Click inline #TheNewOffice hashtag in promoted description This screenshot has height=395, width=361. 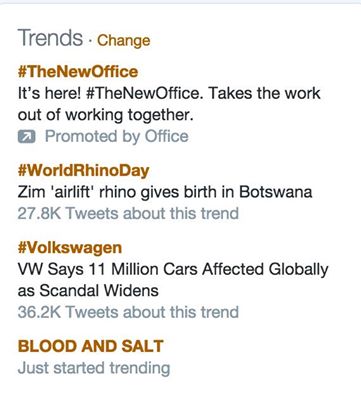[x=144, y=93]
